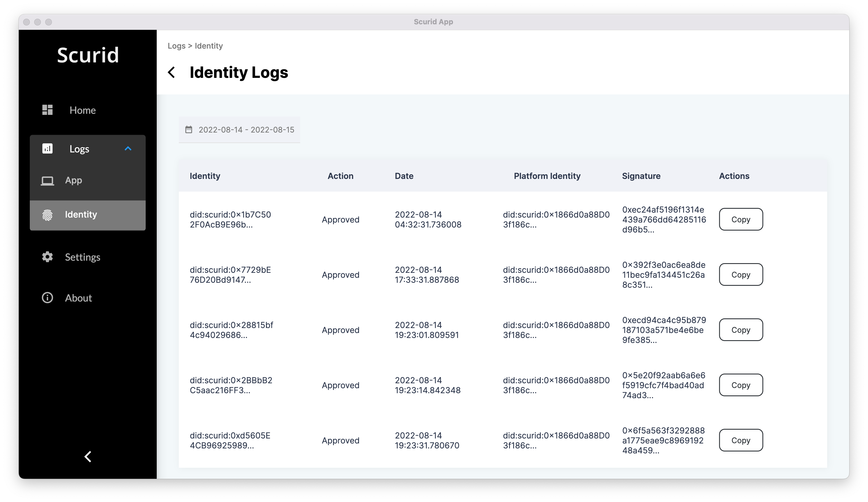Click the Scurid logo in sidebar
Image resolution: width=868 pixels, height=502 pixels.
88,55
